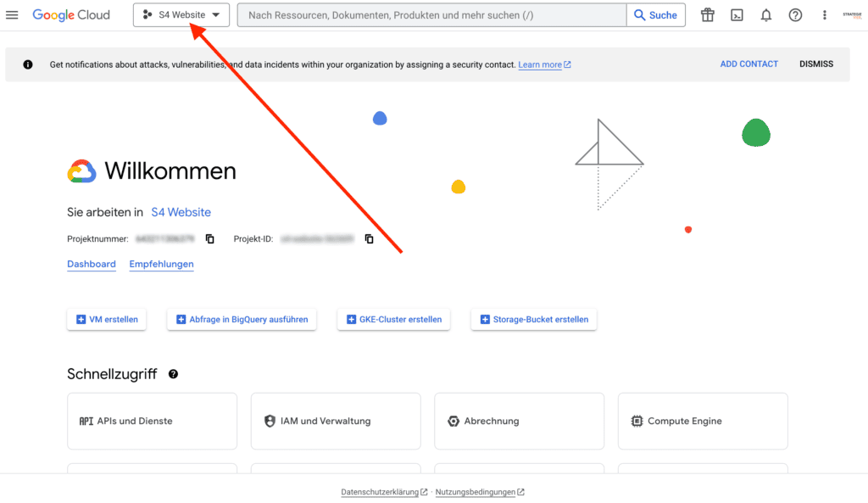Image resolution: width=868 pixels, height=503 pixels.
Task: Open the Nutzungsbedingungen footer link
Action: 480,492
